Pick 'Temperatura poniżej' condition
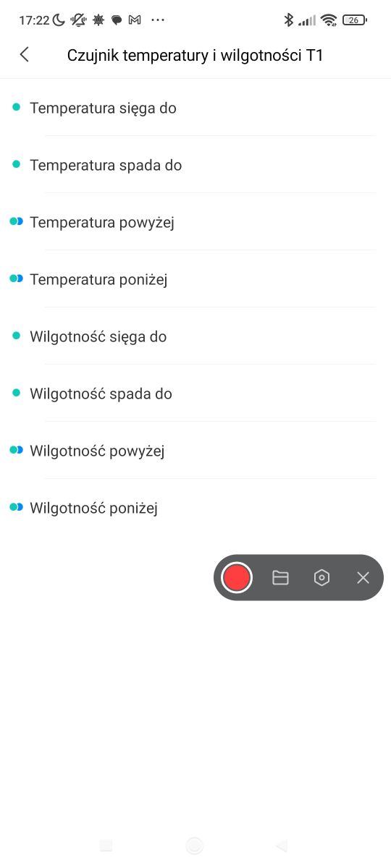The image size is (391, 868). (x=195, y=279)
